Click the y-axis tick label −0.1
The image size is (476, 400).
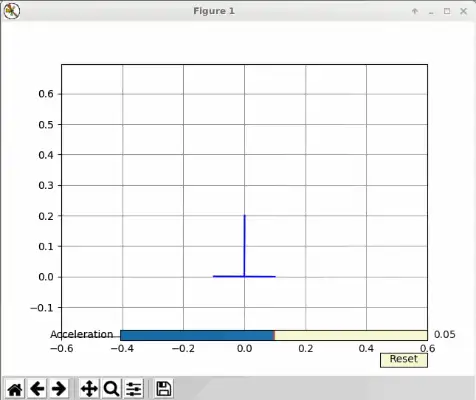point(42,308)
